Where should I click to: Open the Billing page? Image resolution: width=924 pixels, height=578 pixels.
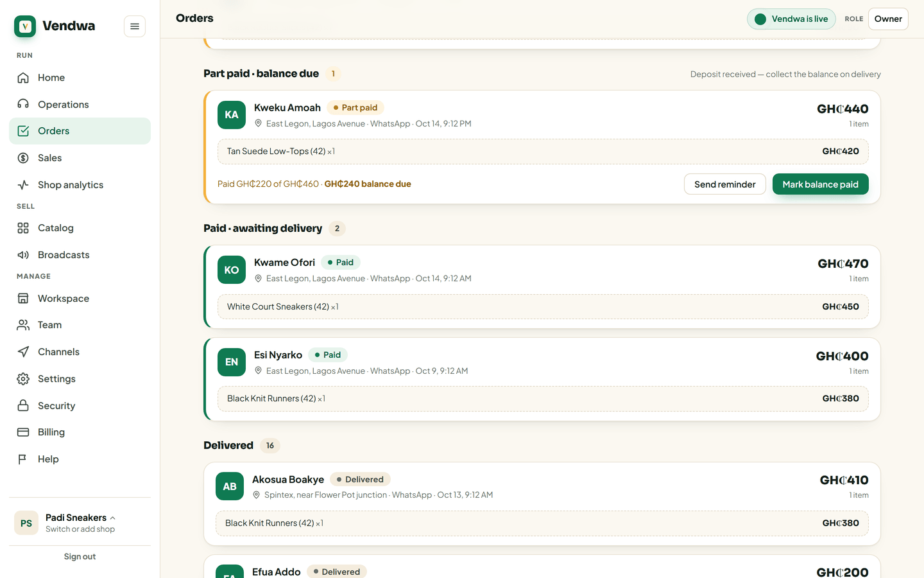tap(80, 432)
